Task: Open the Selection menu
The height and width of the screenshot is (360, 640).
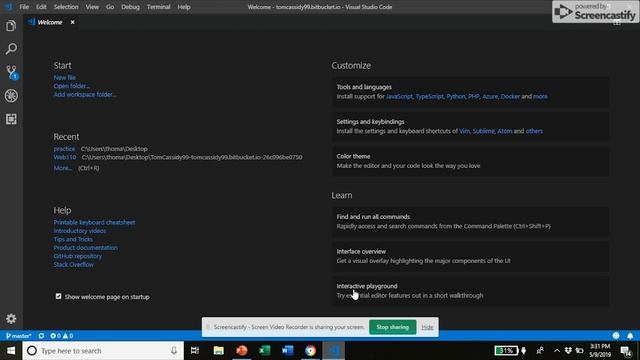Action: [x=66, y=7]
